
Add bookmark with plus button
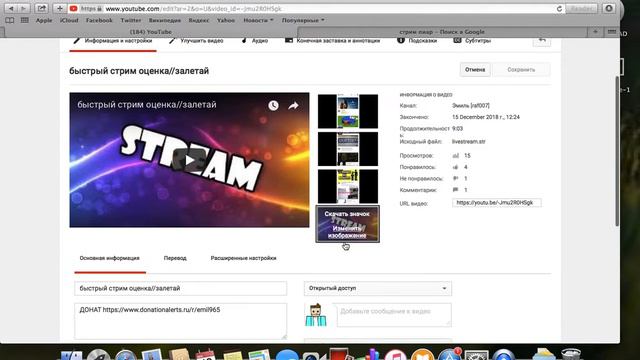click(60, 9)
